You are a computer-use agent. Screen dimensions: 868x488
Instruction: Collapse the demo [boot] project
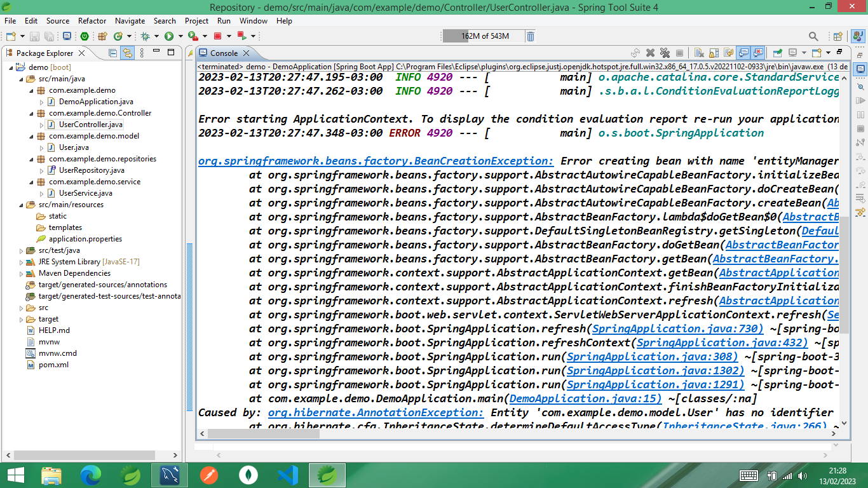coord(11,67)
